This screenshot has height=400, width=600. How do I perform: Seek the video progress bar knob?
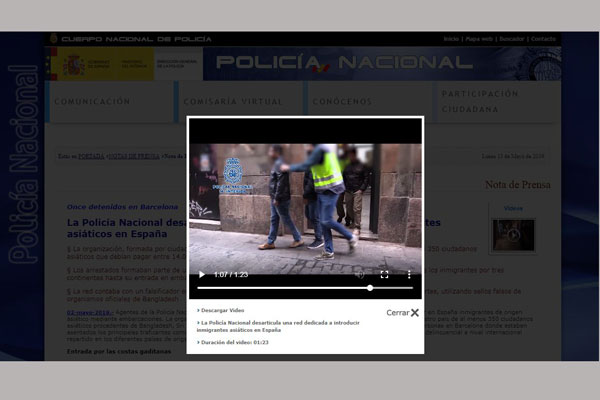[370, 288]
